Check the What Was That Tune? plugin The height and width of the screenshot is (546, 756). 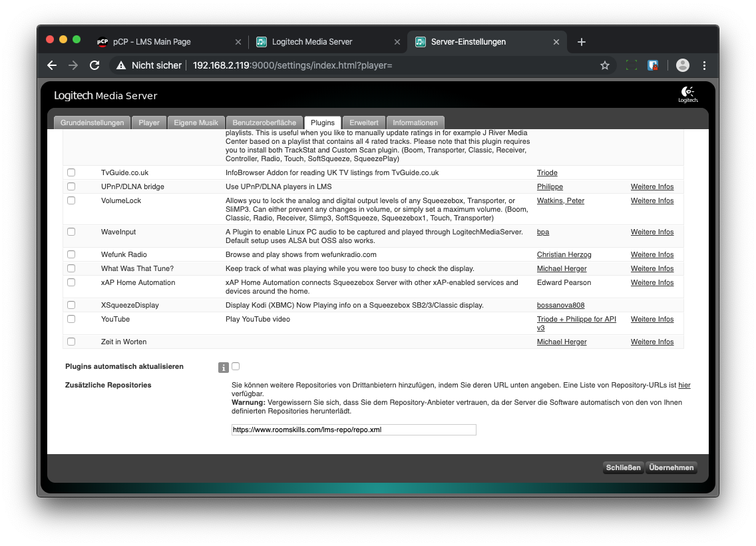(x=71, y=268)
